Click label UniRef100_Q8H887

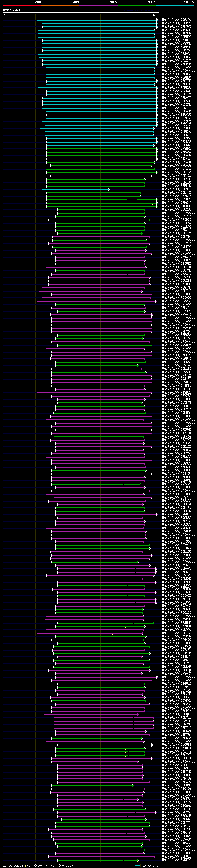coord(177,152)
